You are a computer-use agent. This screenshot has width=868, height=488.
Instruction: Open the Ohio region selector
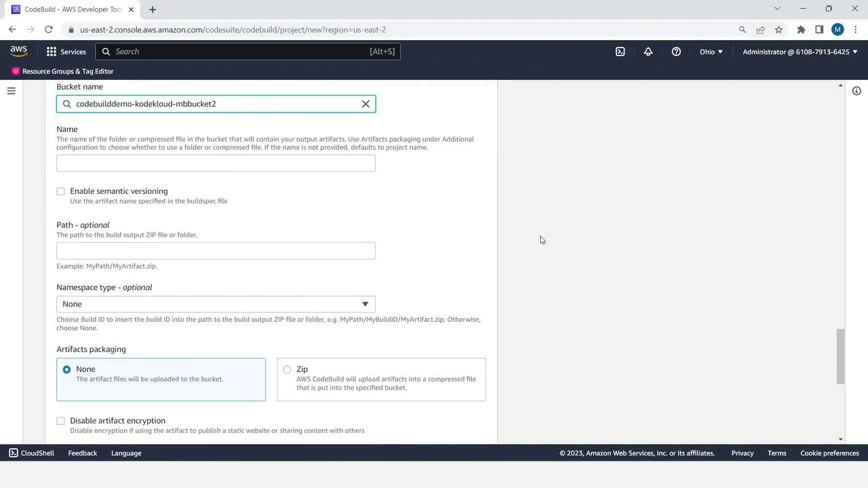click(711, 52)
